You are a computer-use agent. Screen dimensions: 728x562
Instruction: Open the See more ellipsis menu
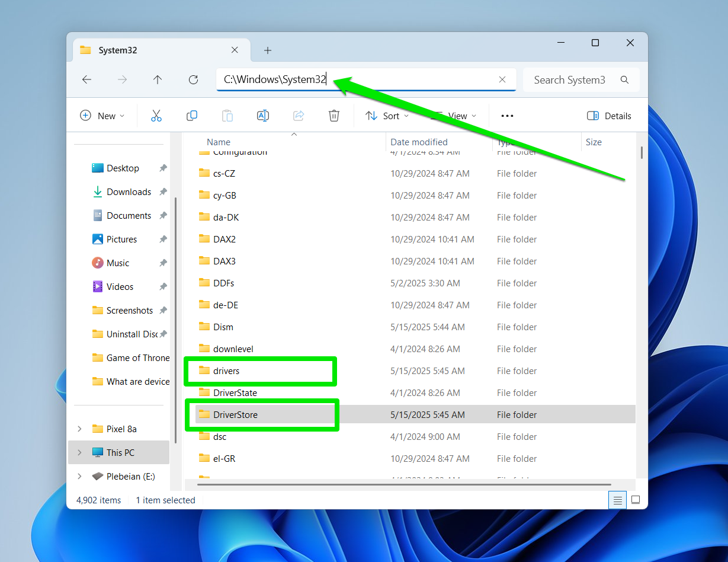point(507,116)
